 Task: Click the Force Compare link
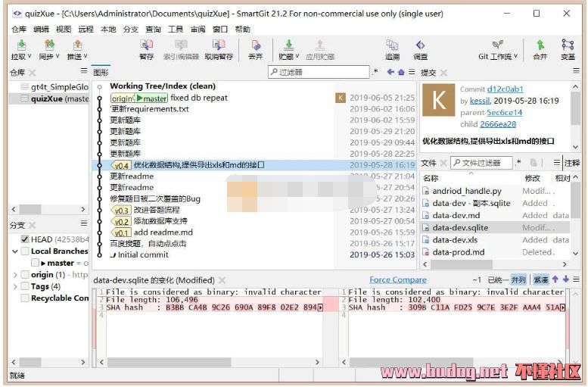[x=398, y=279]
